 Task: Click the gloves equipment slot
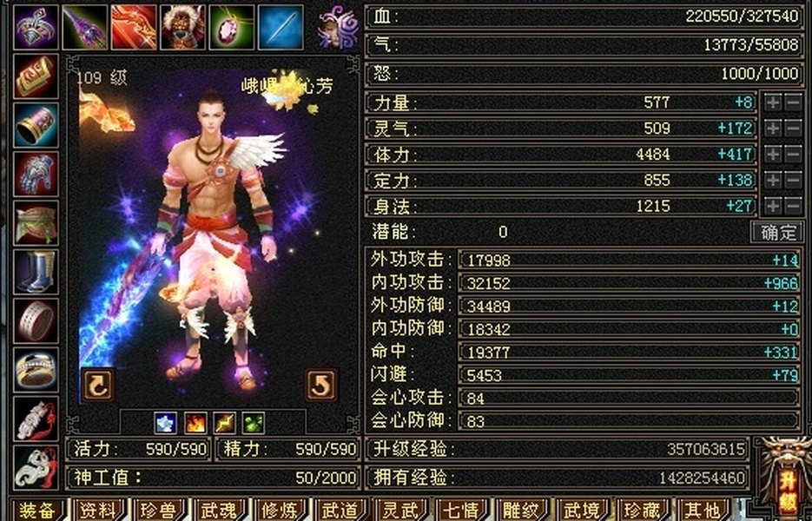(36, 174)
